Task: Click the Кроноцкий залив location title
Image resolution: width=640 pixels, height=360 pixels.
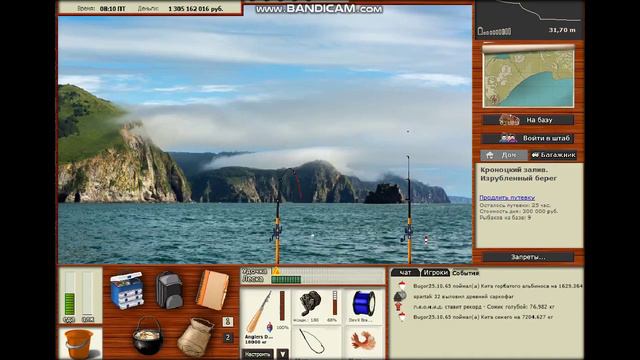Action: click(518, 174)
